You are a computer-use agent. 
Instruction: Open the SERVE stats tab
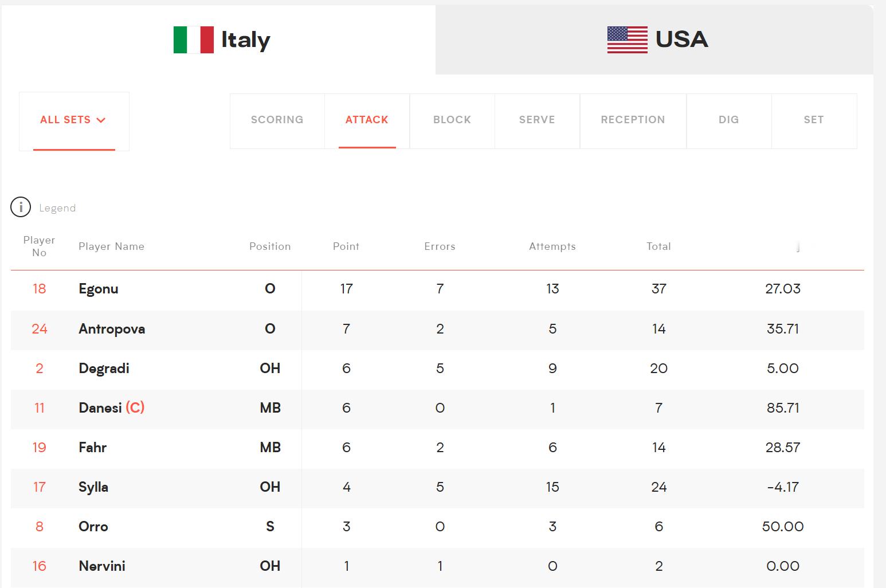coord(537,120)
